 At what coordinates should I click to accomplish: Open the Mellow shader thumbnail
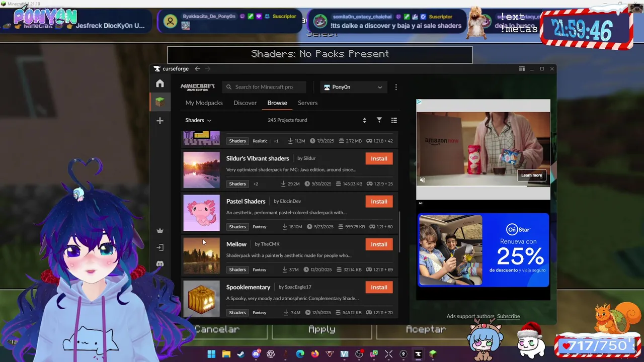click(201, 256)
